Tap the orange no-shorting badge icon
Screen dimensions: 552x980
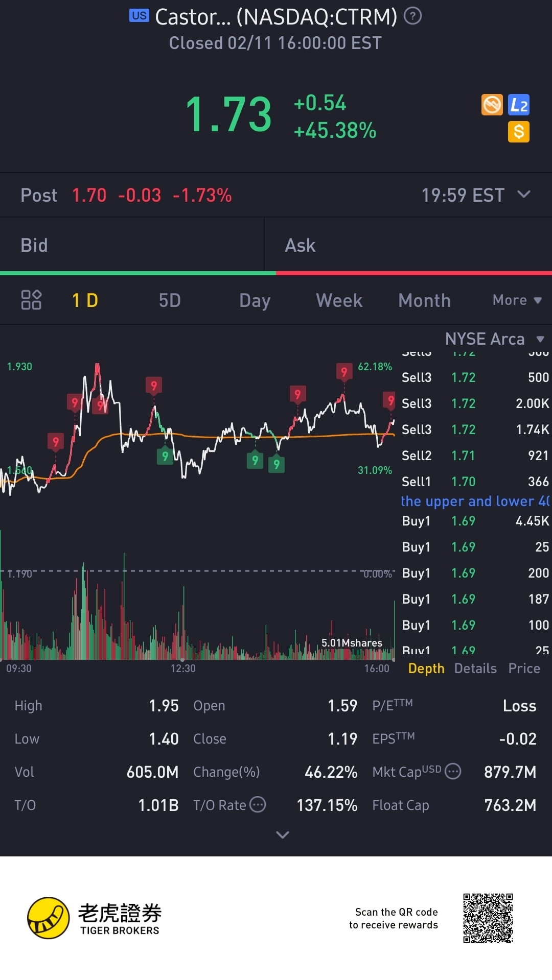492,105
